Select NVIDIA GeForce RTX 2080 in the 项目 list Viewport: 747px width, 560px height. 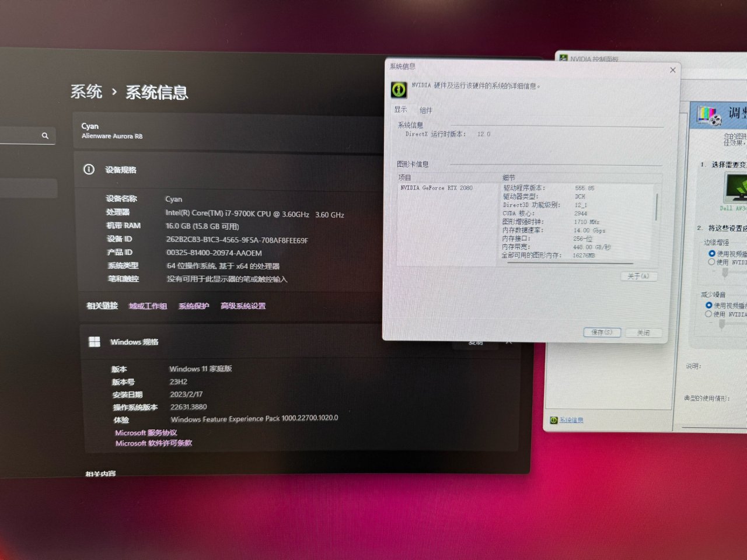pyautogui.click(x=437, y=188)
